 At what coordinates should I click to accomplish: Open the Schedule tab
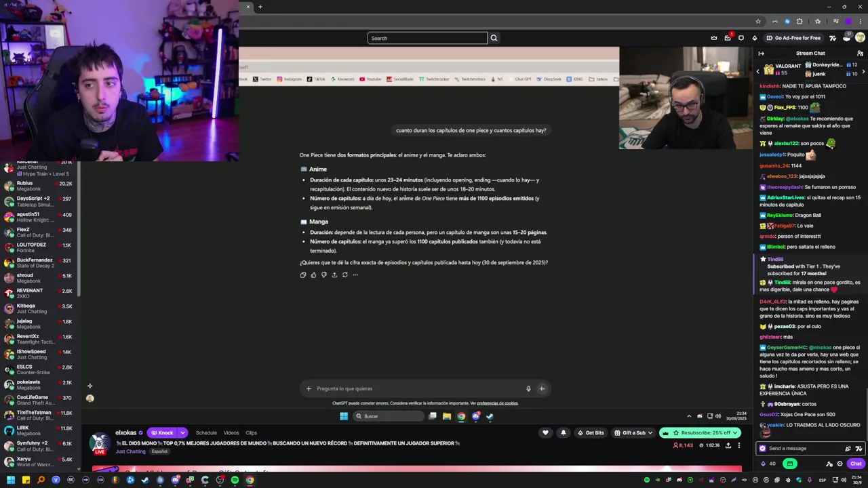tap(206, 432)
